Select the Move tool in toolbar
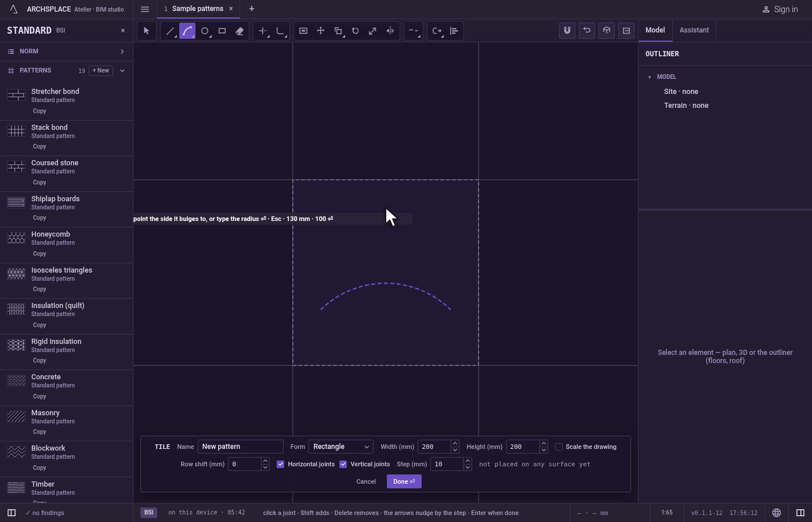The image size is (812, 522). 321,31
